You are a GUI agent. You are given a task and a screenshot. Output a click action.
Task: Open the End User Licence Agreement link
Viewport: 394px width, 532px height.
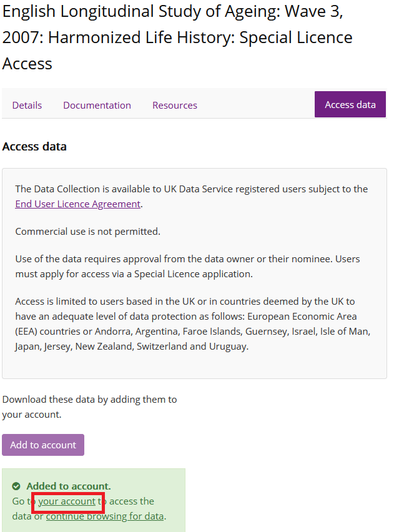77,204
